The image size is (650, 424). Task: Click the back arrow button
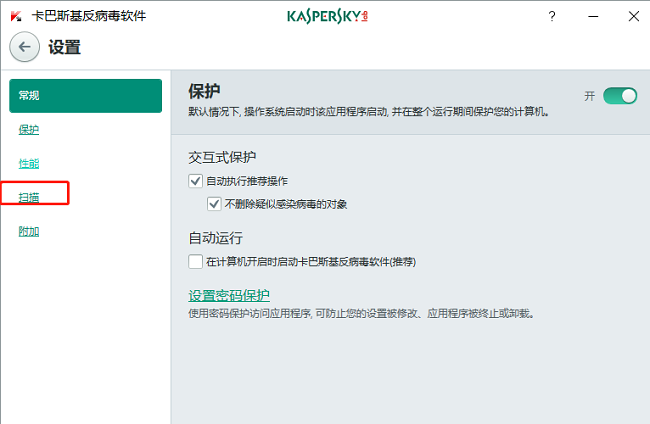tap(24, 47)
